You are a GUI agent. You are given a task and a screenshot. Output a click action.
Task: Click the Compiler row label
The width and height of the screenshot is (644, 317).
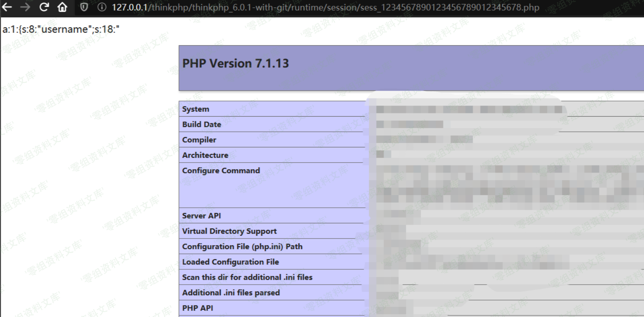[x=199, y=140]
